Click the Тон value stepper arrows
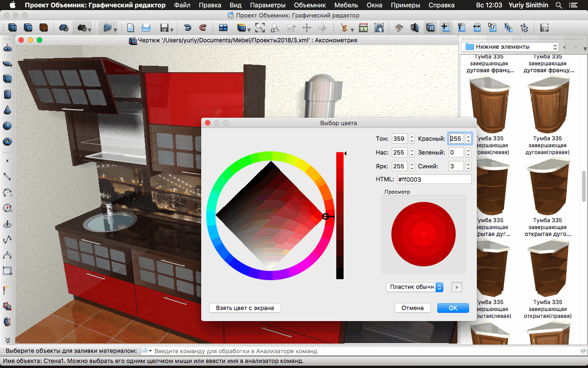Screen dimensions: 588x368 pos(412,138)
